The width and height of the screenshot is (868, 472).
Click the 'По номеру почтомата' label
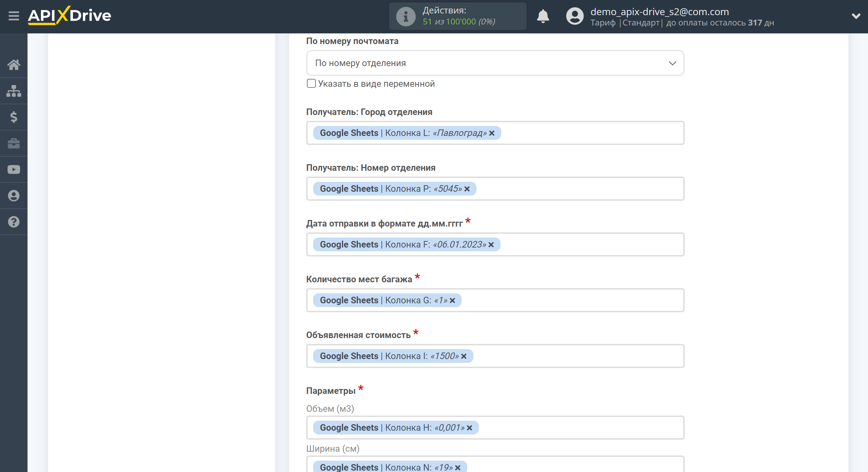pyautogui.click(x=352, y=41)
